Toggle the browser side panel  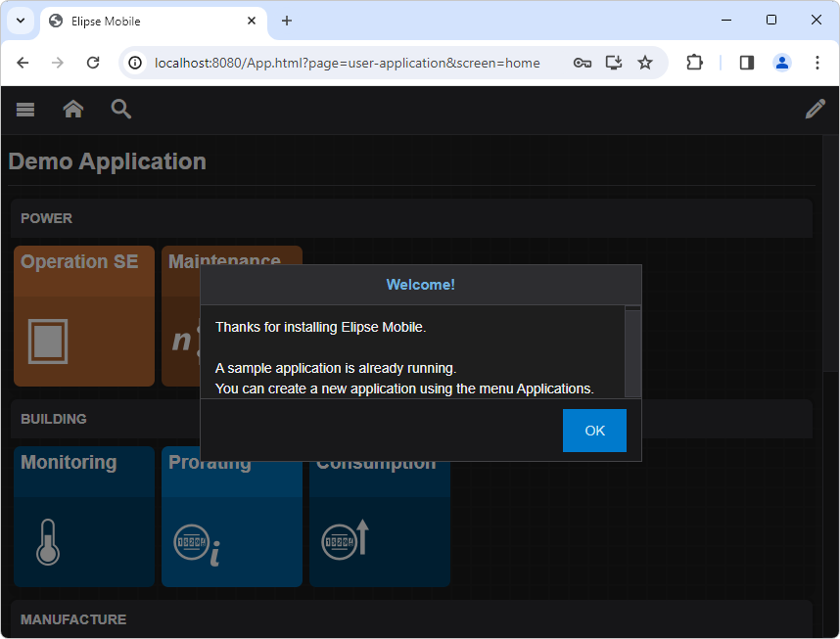coord(747,63)
